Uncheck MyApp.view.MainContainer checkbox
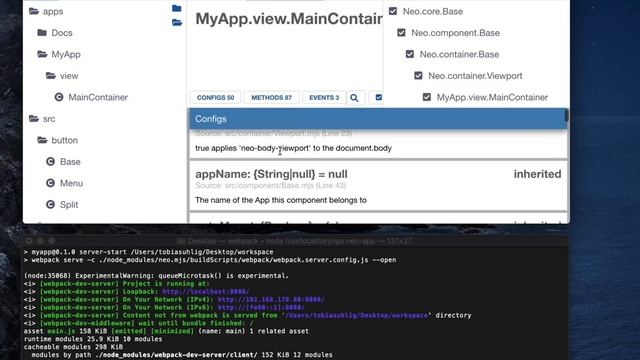The height and width of the screenshot is (360, 640). coord(427,97)
